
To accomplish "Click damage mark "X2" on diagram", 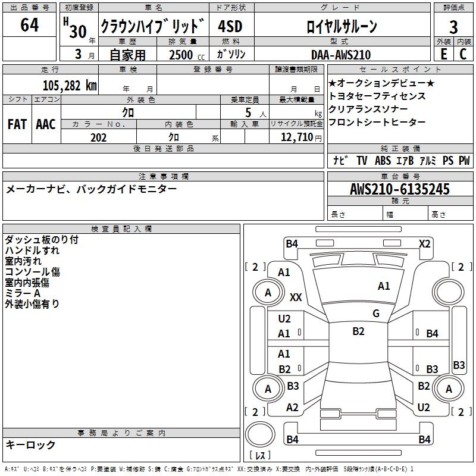I will tap(424, 244).
